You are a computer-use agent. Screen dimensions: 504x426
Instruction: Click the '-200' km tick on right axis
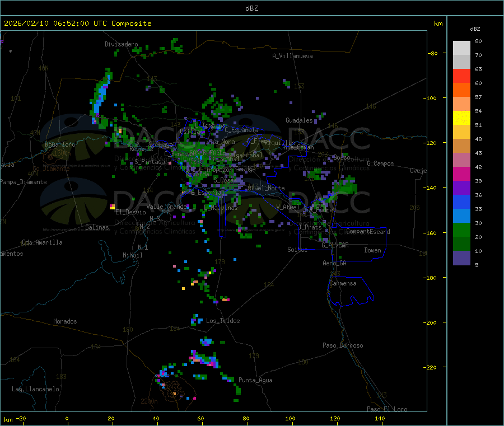431,322
